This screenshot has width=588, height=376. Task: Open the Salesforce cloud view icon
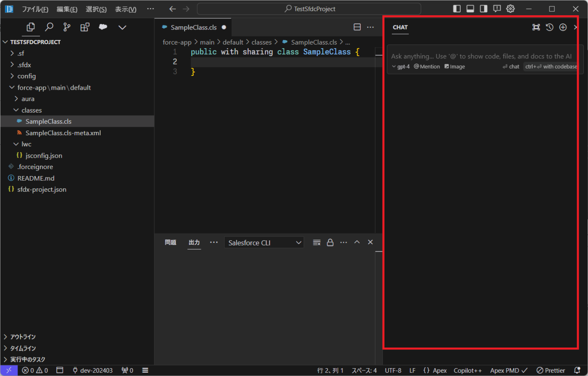pyautogui.click(x=103, y=27)
